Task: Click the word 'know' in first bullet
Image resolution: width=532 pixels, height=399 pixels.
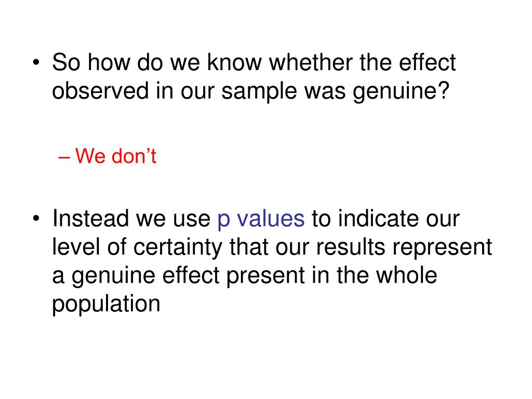Action: click(234, 62)
